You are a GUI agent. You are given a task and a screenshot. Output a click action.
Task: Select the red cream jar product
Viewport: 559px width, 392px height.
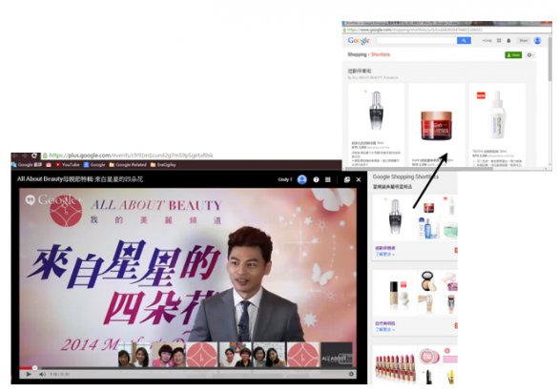[436, 126]
